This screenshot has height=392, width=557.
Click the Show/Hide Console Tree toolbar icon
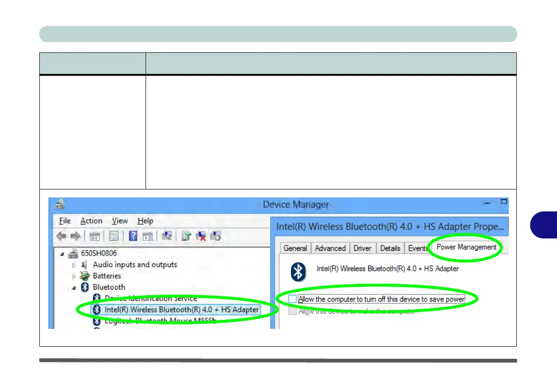tap(95, 236)
